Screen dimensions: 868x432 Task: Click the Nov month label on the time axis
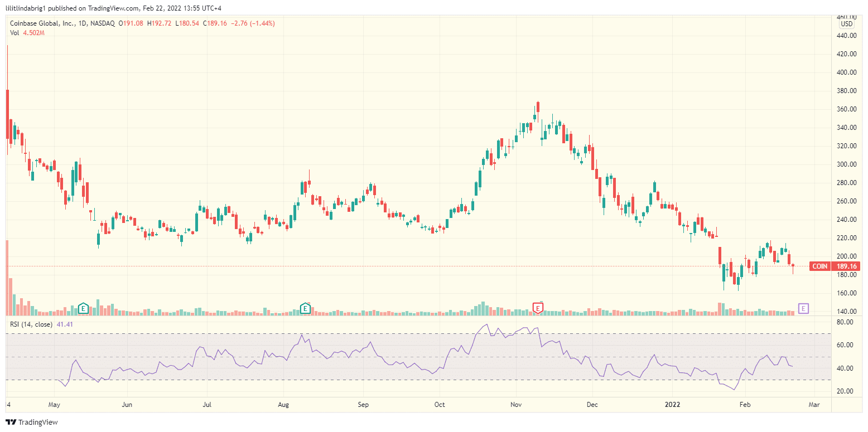click(515, 405)
